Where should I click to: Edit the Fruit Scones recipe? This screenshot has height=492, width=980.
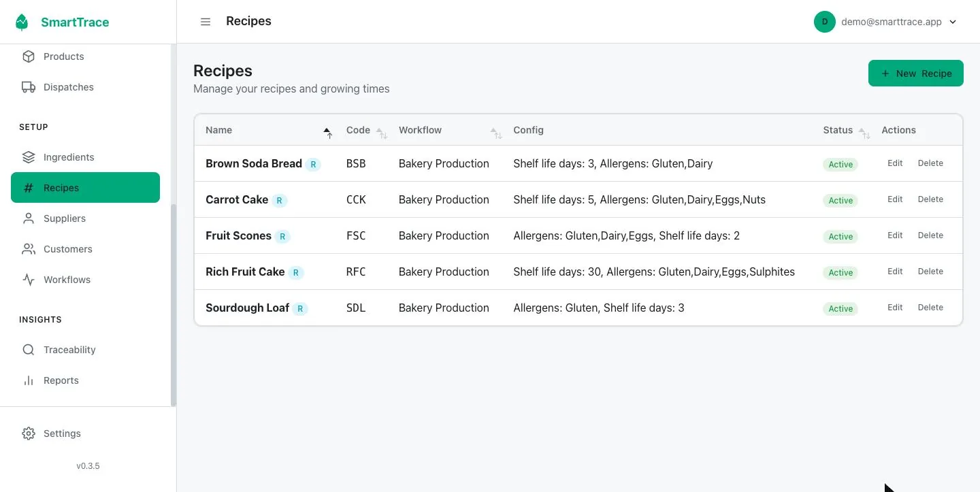point(895,235)
